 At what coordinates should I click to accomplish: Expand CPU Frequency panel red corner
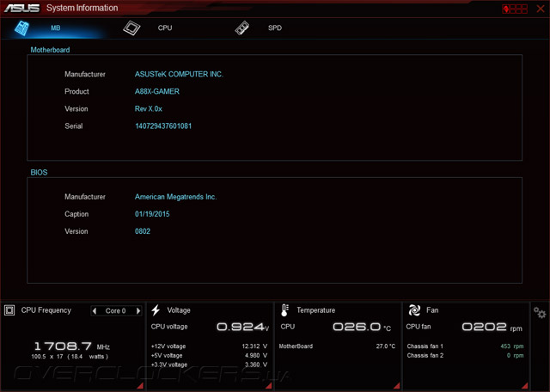click(140, 386)
